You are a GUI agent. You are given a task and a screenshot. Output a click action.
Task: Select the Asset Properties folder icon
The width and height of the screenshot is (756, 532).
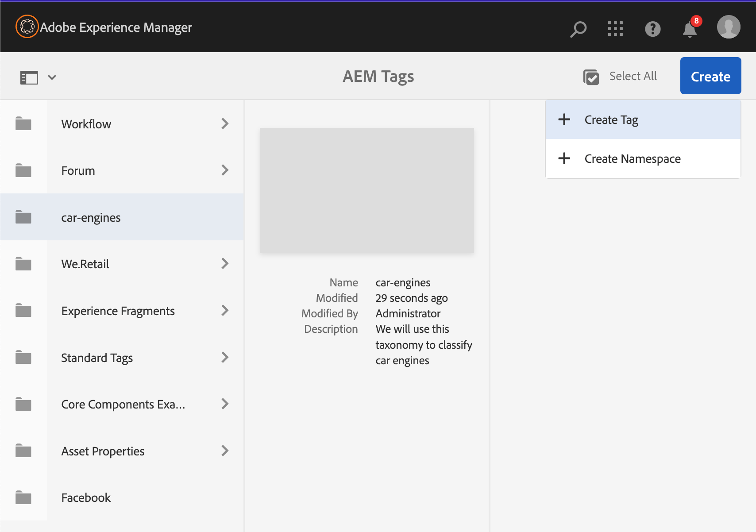tap(23, 451)
